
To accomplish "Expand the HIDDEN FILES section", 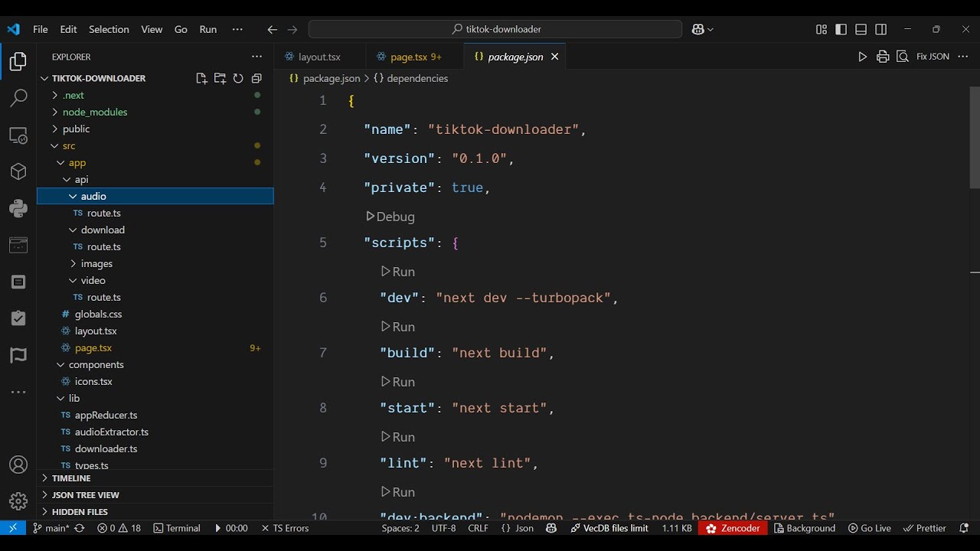I will click(155, 511).
